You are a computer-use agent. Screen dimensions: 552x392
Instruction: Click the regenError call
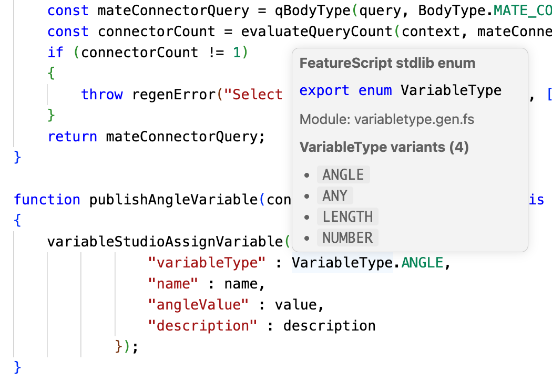(173, 95)
